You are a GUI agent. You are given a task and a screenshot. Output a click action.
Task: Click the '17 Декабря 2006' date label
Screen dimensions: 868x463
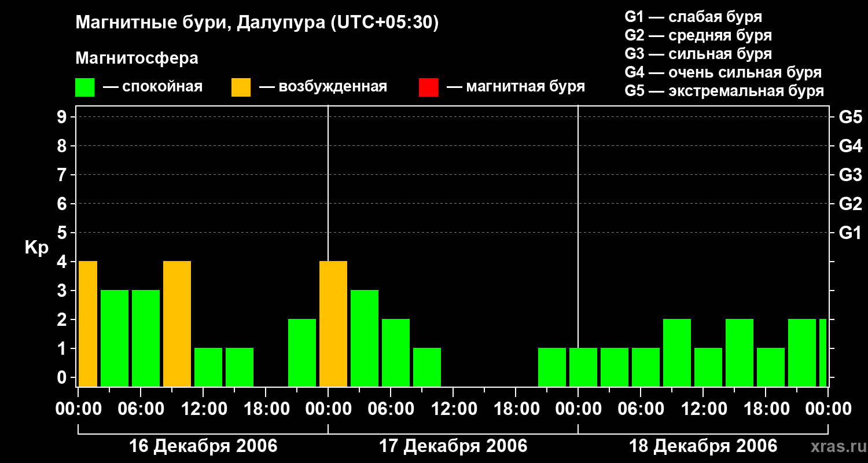click(453, 446)
